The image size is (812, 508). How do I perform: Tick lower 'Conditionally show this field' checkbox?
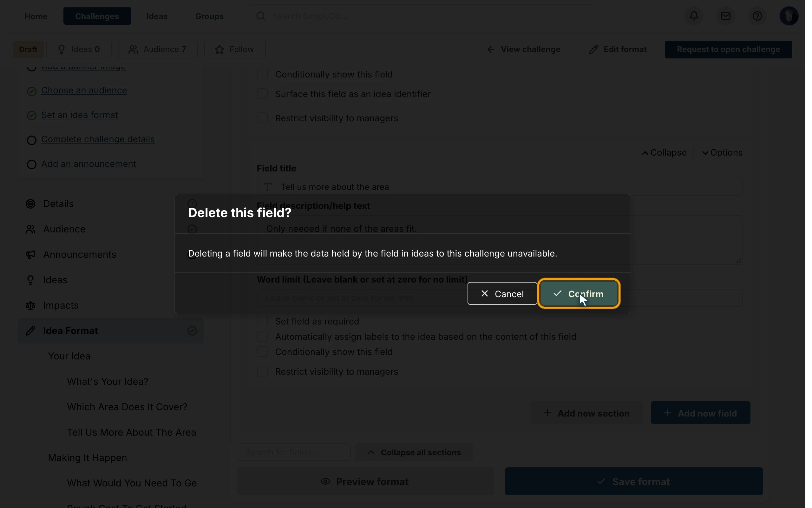pyautogui.click(x=262, y=352)
